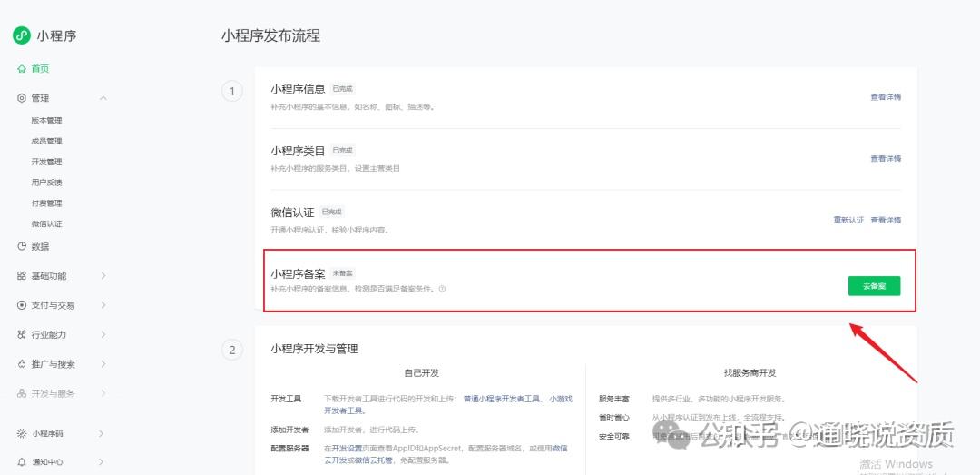Click the 推广与搜索 flame icon
This screenshot has height=475, width=980.
tap(22, 364)
